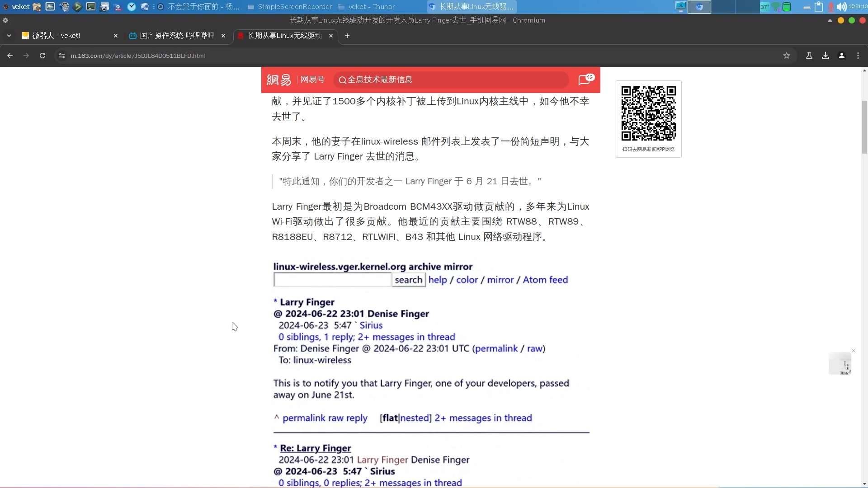Viewport: 868px width, 488px height.
Task: Open the 网易号 link in header
Action: point(313,80)
